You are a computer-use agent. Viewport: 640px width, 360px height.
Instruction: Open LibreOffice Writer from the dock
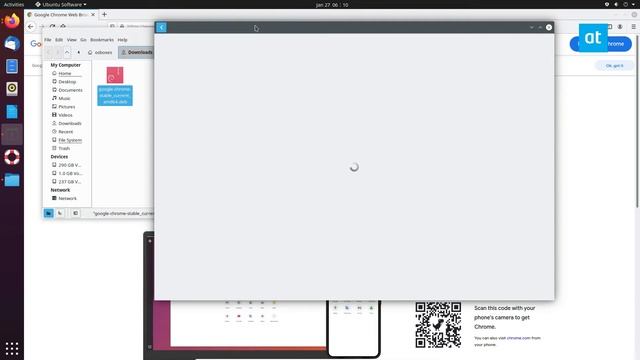[x=12, y=111]
